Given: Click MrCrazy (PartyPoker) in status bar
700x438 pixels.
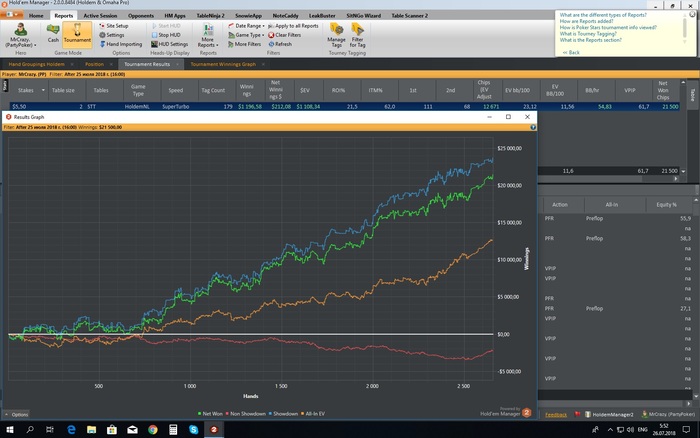Looking at the screenshot, I should click(668, 414).
